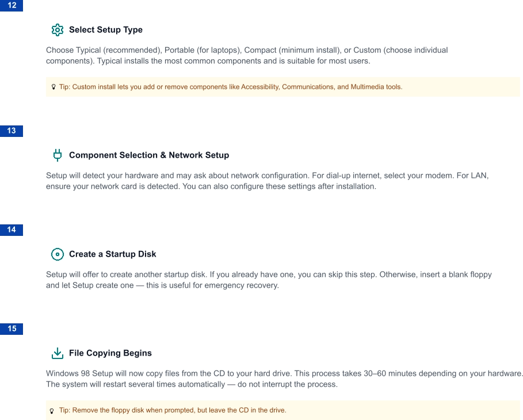Select the step 13 number badge
The image size is (523, 420).
(12, 131)
